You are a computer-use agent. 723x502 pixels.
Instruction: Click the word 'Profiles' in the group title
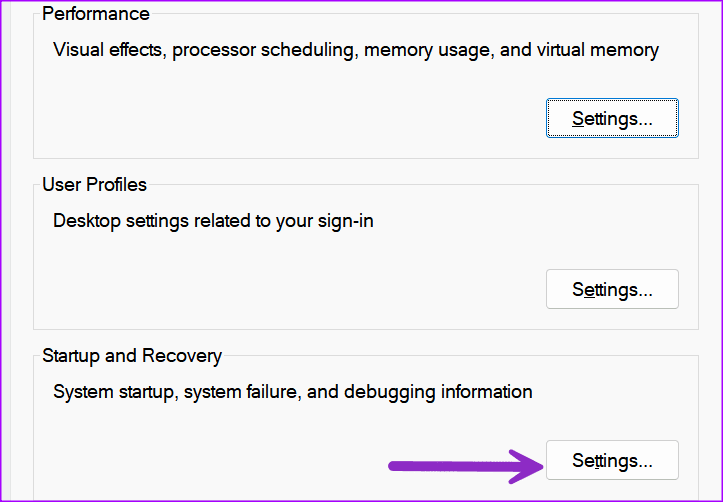[x=117, y=185]
